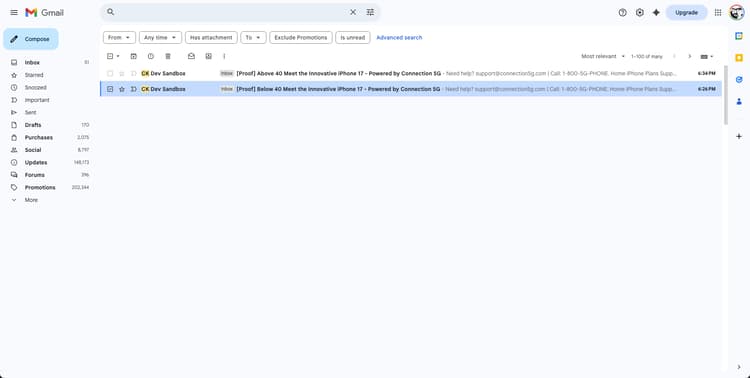Screen dimensions: 750x378
Task: Open Google Keep side panel icon
Action: click(739, 57)
